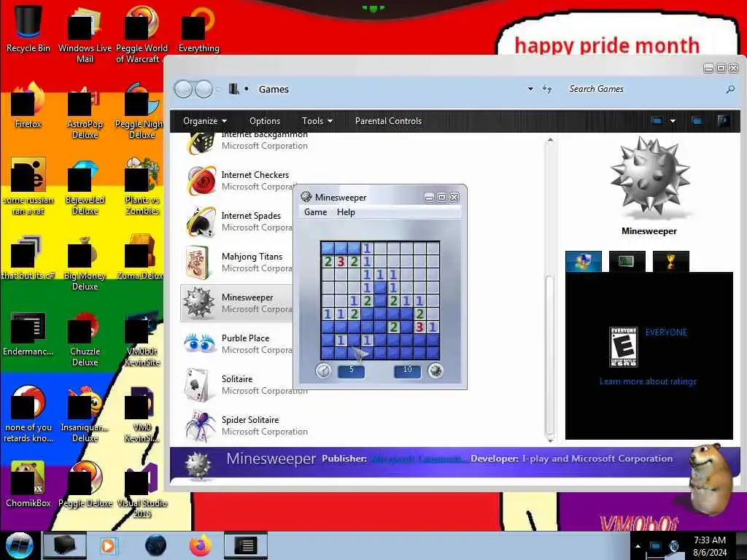
Task: Open the Recycle Bin desktop icon
Action: point(28,27)
